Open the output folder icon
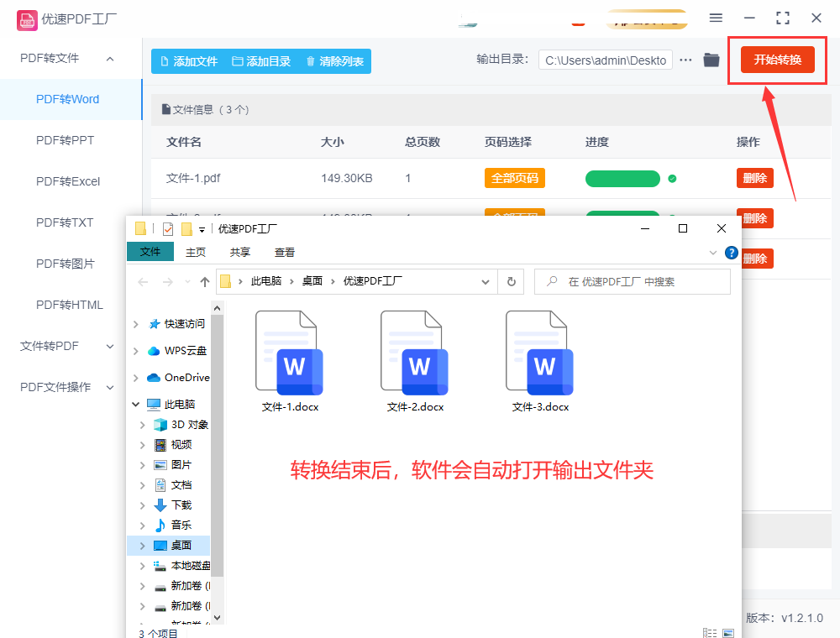The height and width of the screenshot is (638, 840). (x=711, y=60)
